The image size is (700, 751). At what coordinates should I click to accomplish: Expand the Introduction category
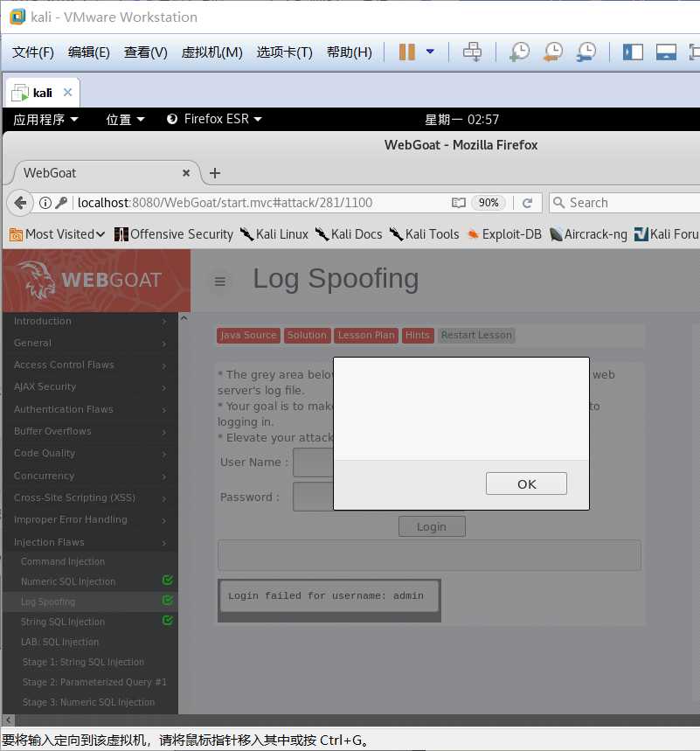pos(90,321)
